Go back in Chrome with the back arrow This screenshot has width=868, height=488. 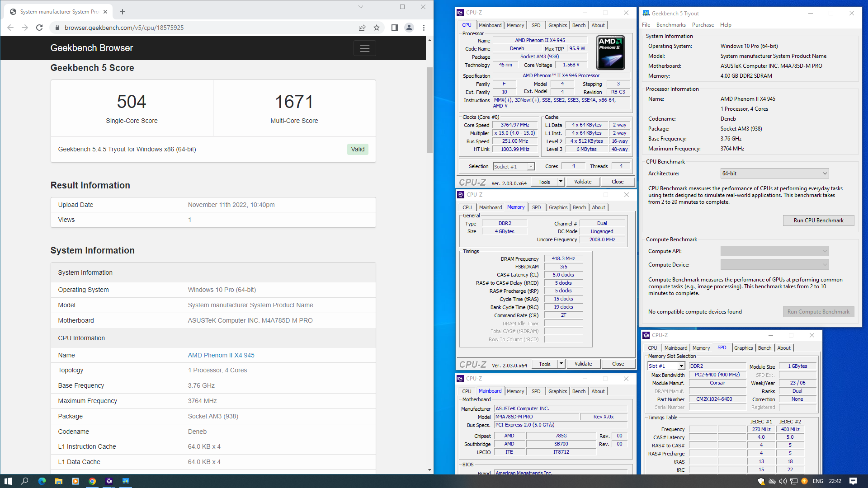tap(10, 28)
